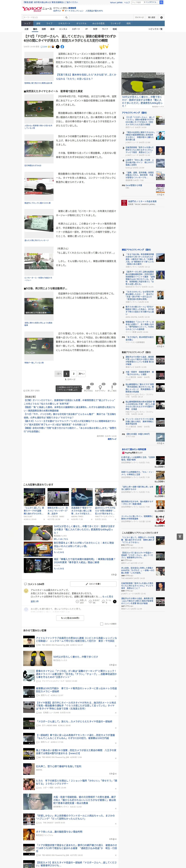Viewport: 186px width, 868px height.
Task: Click the Yahoo! JAPAN news logo
Action: click(37, 9)
